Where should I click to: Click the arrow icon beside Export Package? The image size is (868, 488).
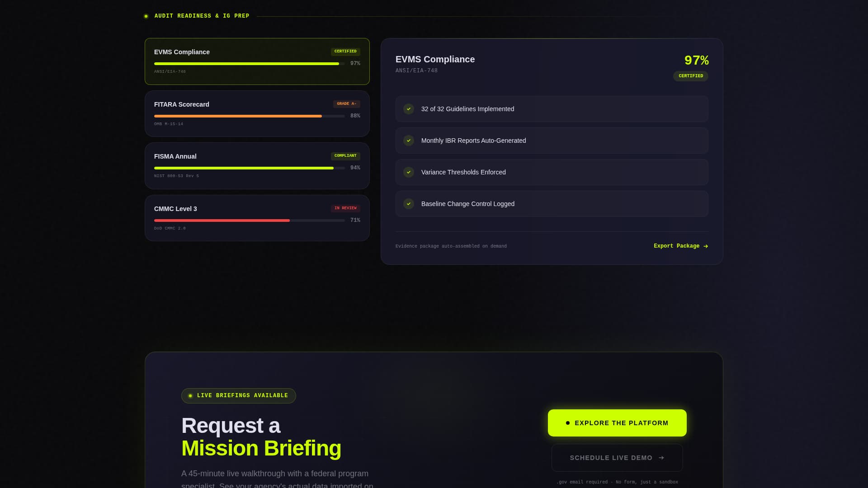coord(706,246)
